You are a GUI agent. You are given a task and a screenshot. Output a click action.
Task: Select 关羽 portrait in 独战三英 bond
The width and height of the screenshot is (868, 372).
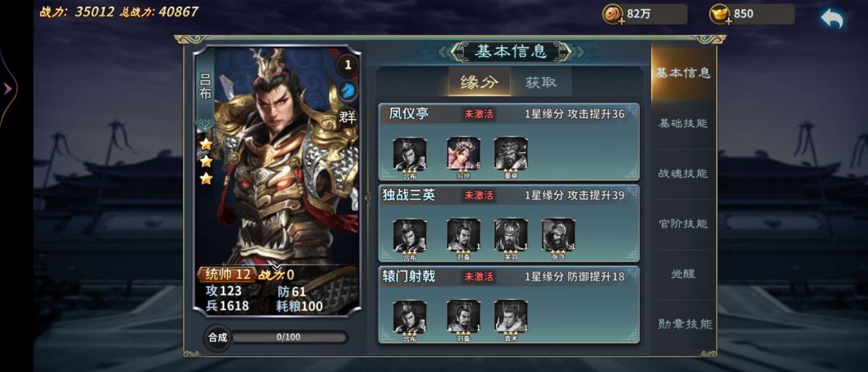click(510, 235)
